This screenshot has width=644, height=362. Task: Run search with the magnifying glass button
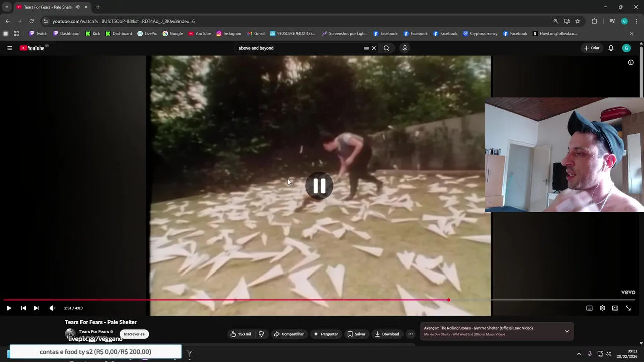(x=386, y=48)
